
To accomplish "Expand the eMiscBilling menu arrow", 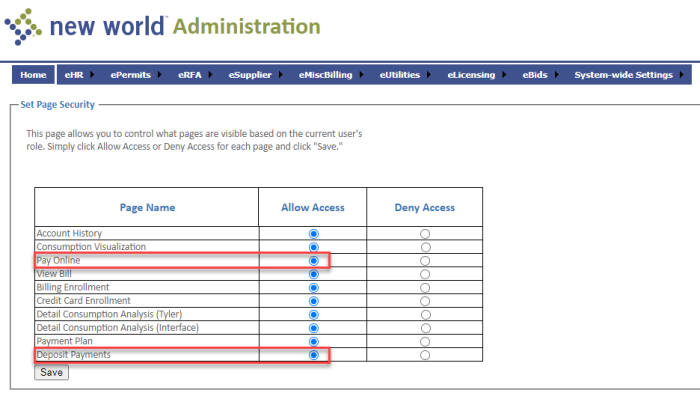I will click(361, 75).
